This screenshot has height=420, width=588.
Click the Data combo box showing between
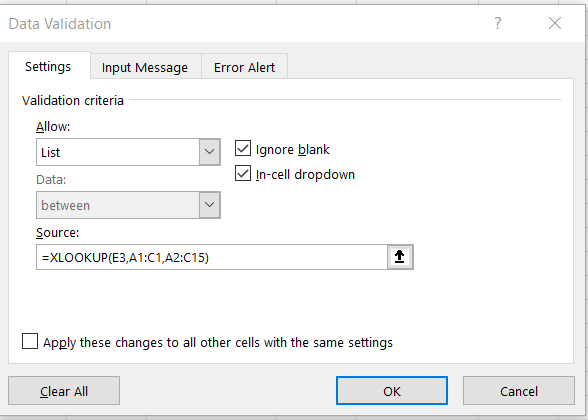(128, 205)
